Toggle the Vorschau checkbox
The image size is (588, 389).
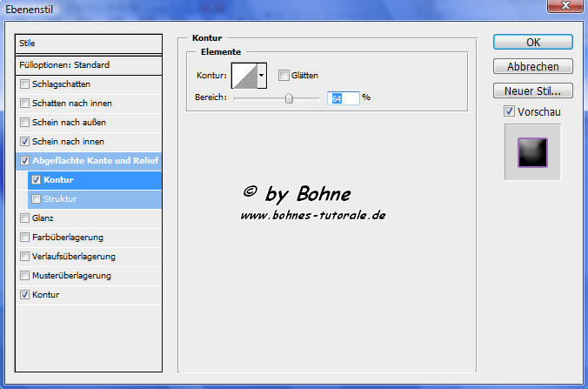(509, 111)
